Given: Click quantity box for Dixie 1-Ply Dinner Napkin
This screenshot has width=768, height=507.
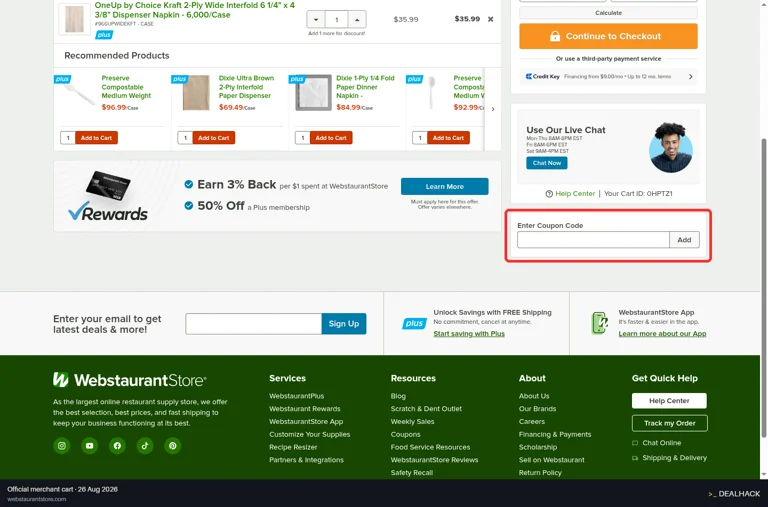Looking at the screenshot, I should [302, 138].
